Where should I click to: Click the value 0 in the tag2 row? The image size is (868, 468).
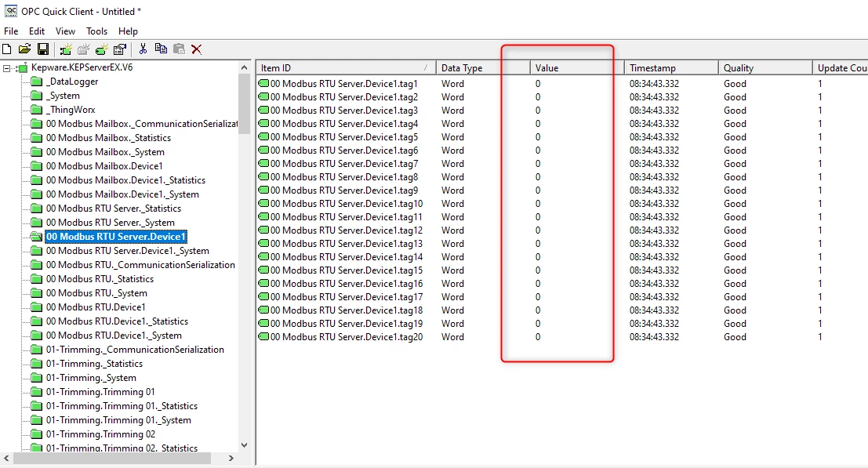point(538,96)
